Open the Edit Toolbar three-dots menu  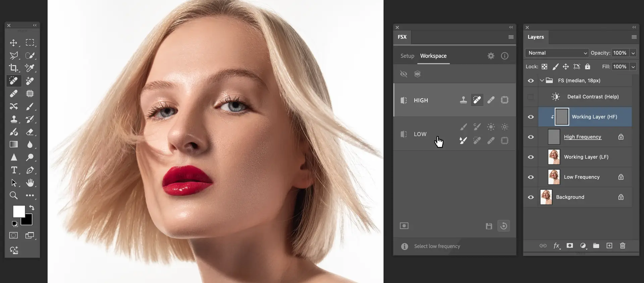click(x=30, y=195)
